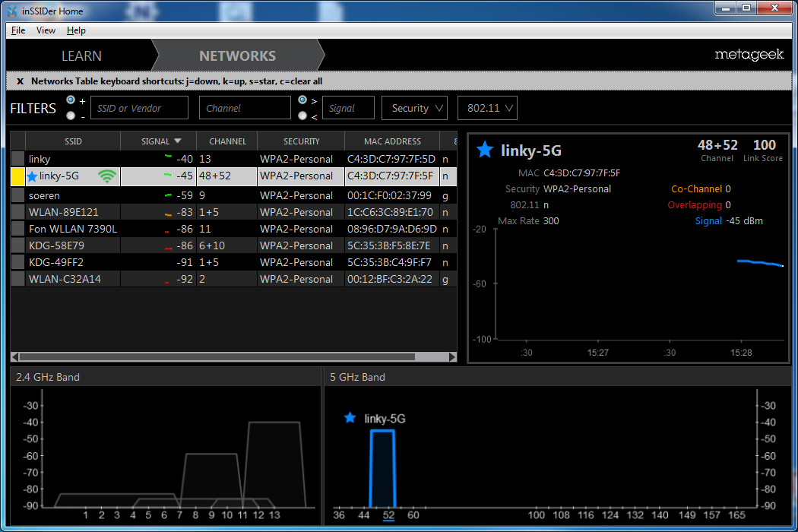Click signal sort arrow in SIGNAL header
This screenshot has height=532, width=798.
pos(178,141)
